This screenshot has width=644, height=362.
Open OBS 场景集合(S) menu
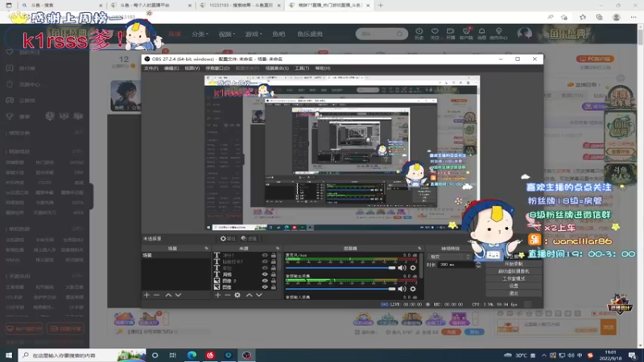(x=277, y=68)
